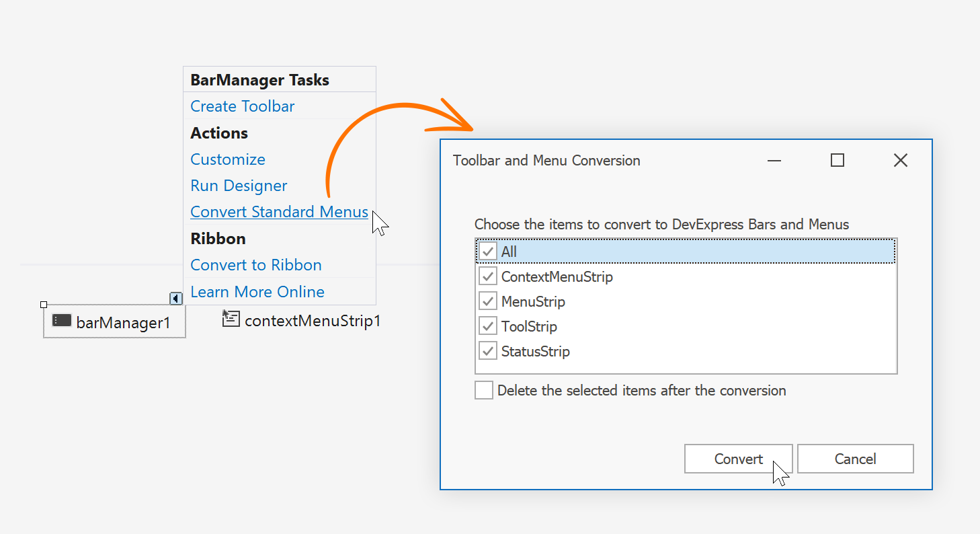Screen dimensions: 980x534
Task: Click the Cancel button
Action: click(856, 459)
